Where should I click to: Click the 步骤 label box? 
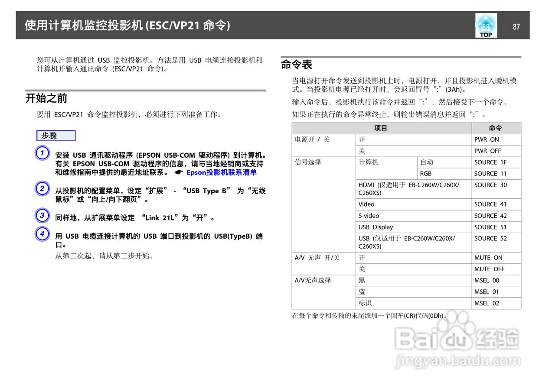pos(56,136)
